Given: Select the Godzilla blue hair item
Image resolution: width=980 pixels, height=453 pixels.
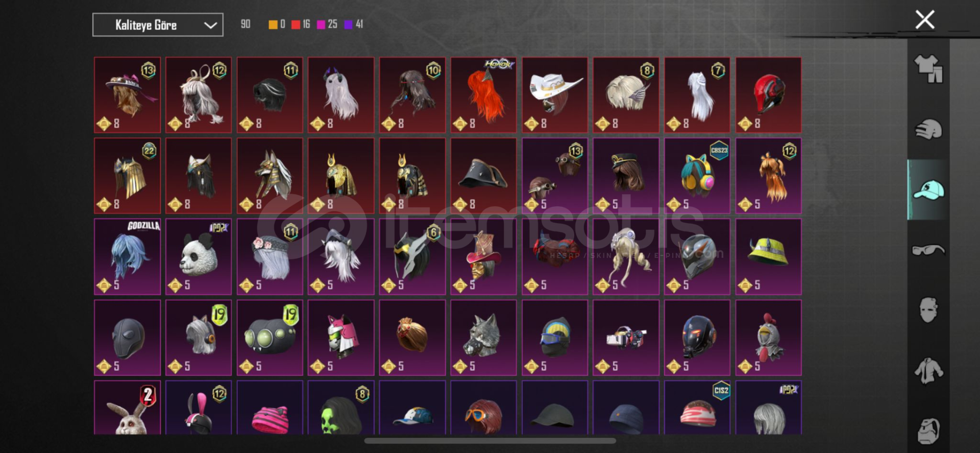Looking at the screenshot, I should 127,257.
